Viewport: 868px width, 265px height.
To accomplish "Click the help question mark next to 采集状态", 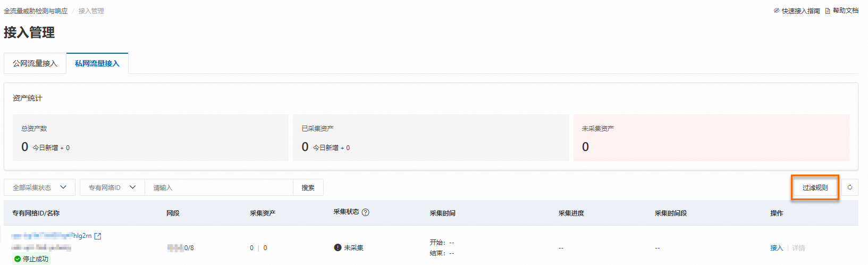I will [x=365, y=212].
